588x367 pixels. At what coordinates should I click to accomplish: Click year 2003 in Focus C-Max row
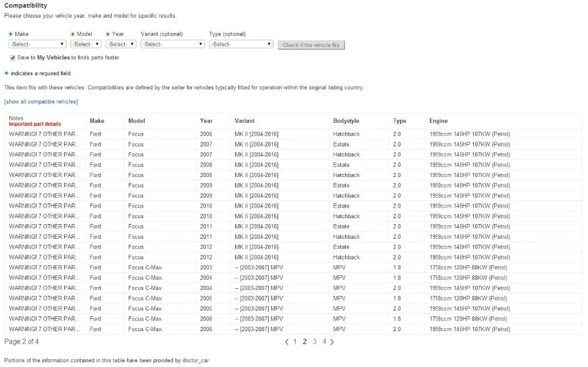206,268
